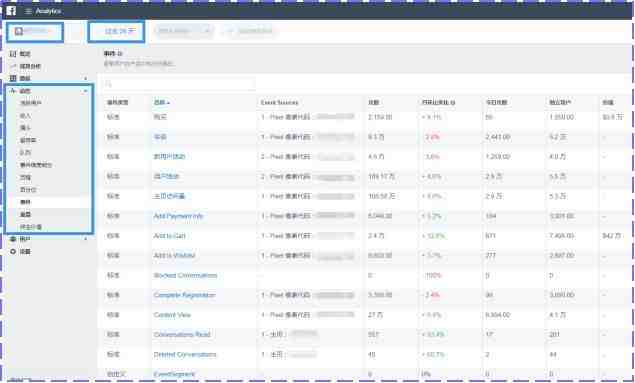Click the highlighted filter button in top toolbar
This screenshot has height=383, width=635.
click(116, 32)
